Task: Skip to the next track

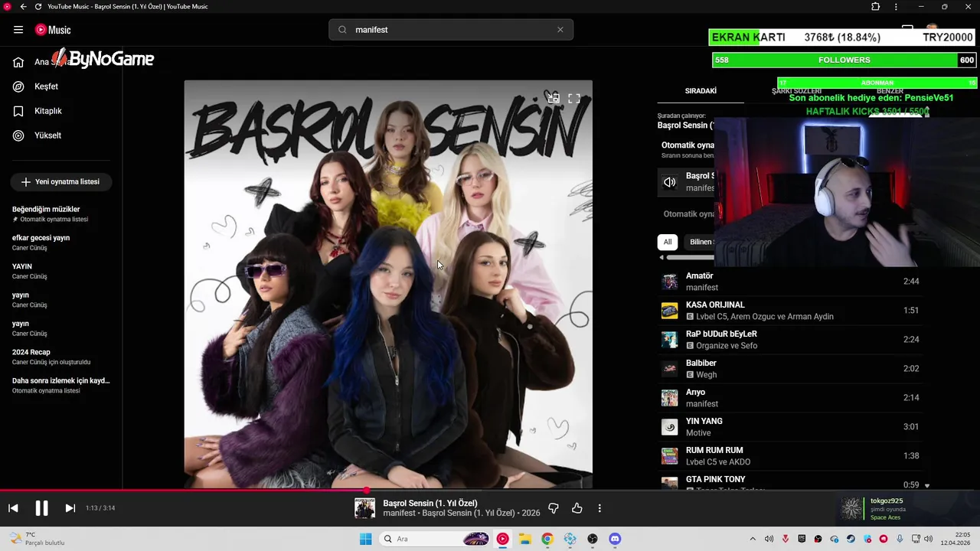Action: coord(70,508)
